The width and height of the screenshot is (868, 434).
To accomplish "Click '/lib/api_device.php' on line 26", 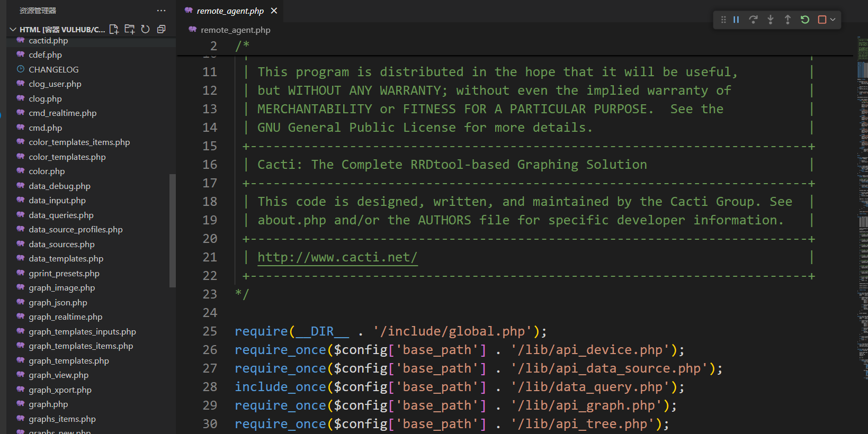I will (x=590, y=350).
